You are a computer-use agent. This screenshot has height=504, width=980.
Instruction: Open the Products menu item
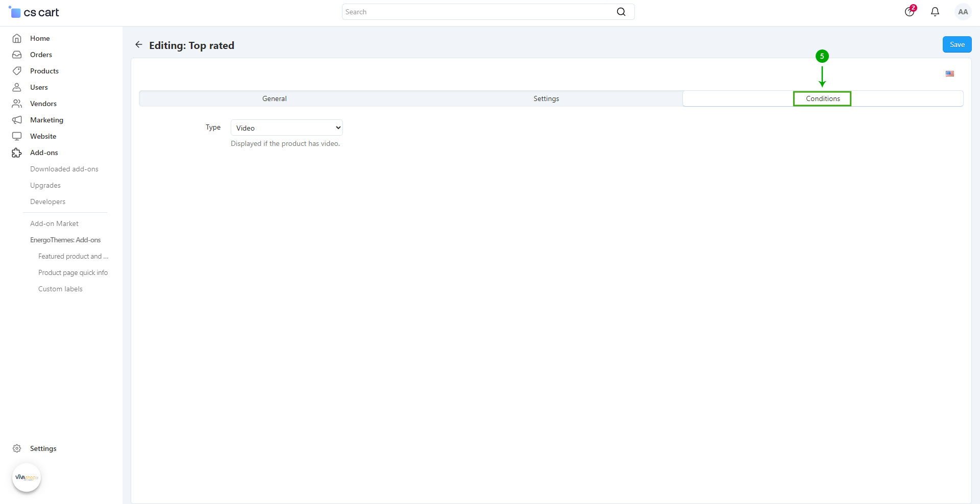click(x=44, y=71)
